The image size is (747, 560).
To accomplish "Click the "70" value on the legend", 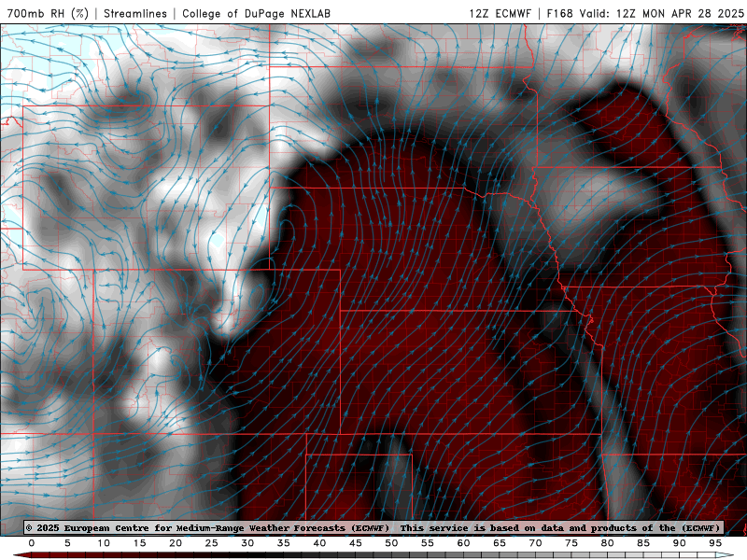I will [535, 543].
